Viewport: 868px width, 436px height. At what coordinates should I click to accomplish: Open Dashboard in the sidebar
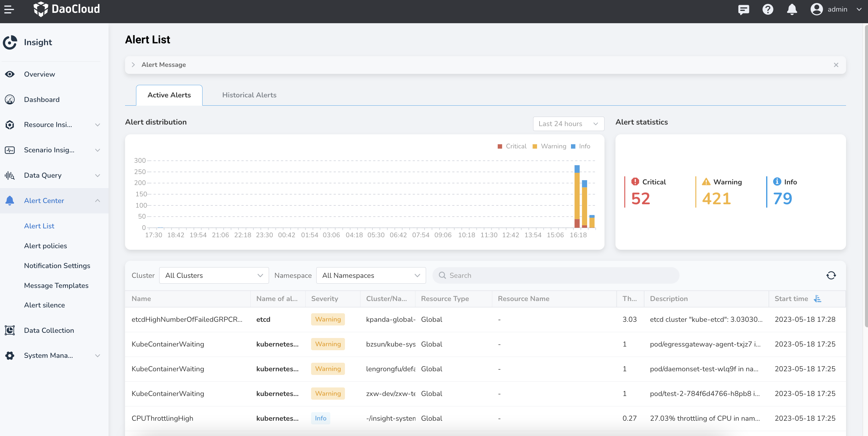[x=42, y=100]
